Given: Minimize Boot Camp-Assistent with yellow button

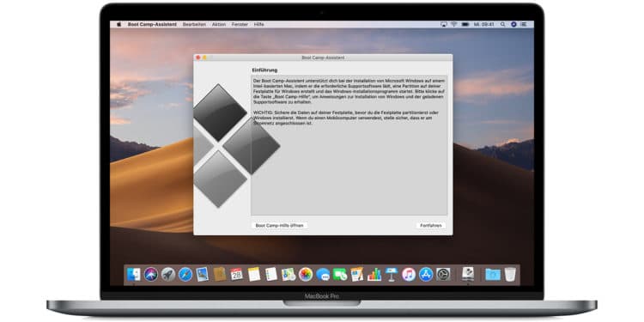Looking at the screenshot, I should (204, 58).
